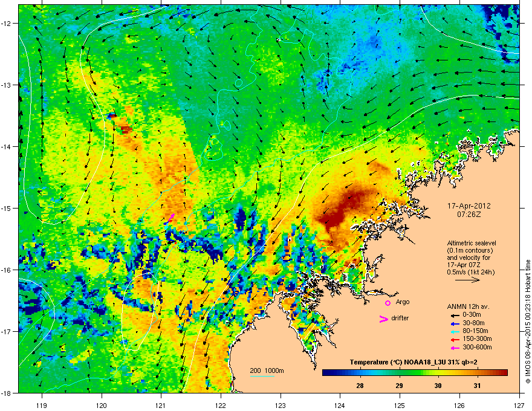The image size is (532, 411).
Task: Click the '-17' latitude axis label
Action: (6, 331)
